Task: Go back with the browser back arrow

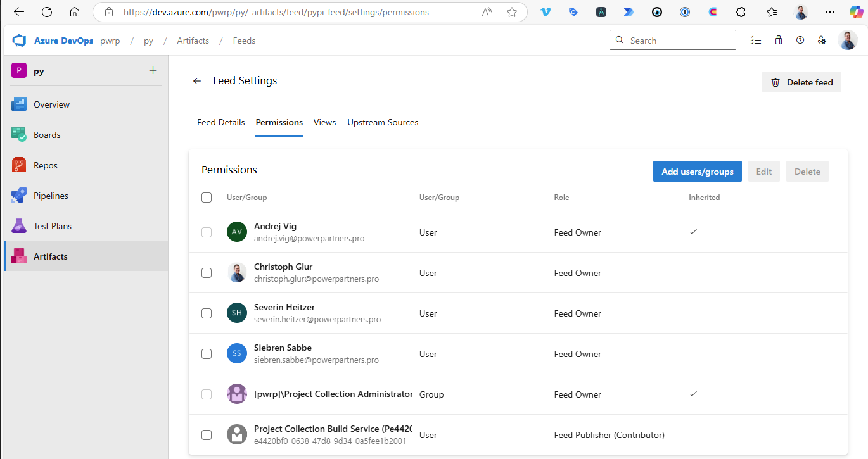Action: pyautogui.click(x=19, y=12)
